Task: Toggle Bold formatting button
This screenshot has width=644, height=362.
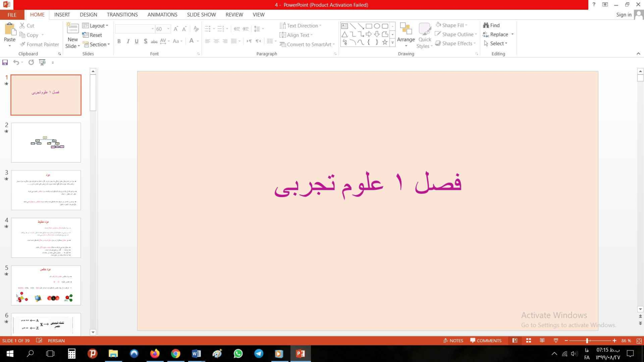Action: click(x=119, y=41)
